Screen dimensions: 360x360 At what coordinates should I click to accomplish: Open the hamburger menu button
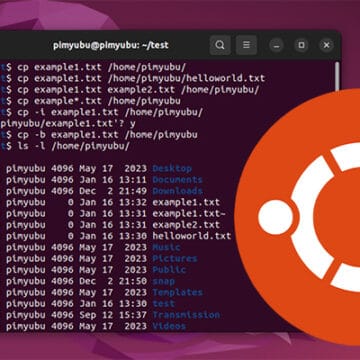point(246,45)
